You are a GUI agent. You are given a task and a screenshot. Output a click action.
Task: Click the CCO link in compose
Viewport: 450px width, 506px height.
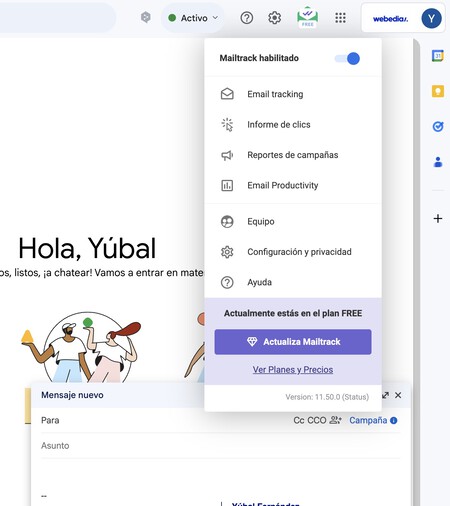click(317, 420)
